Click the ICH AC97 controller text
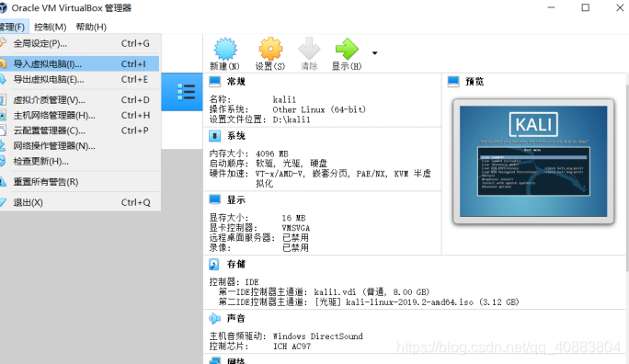This screenshot has height=364, width=629. click(292, 346)
